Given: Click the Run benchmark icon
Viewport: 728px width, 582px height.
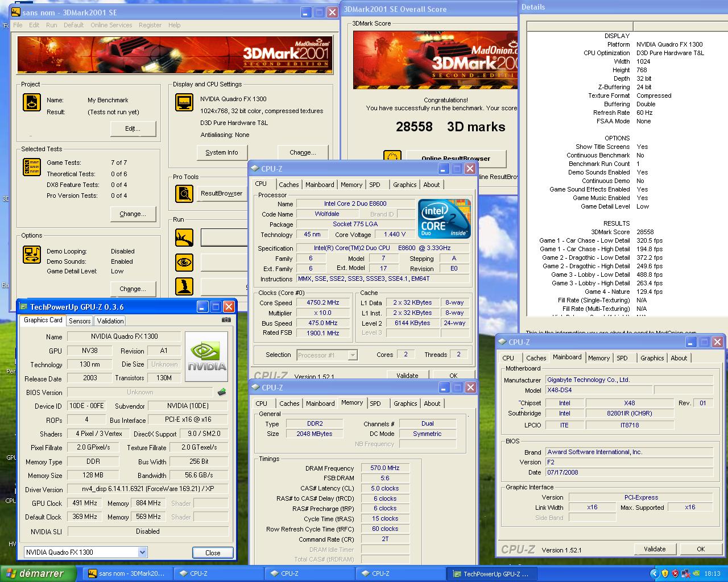Looking at the screenshot, I should point(184,238).
